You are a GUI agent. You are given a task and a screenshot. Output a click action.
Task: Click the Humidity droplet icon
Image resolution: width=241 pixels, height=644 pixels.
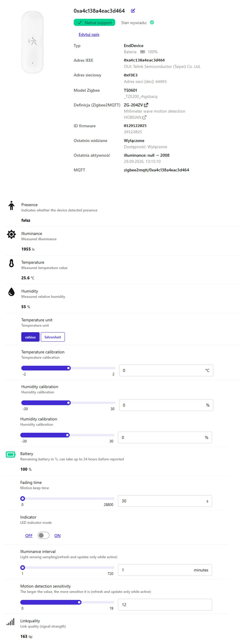[11, 292]
